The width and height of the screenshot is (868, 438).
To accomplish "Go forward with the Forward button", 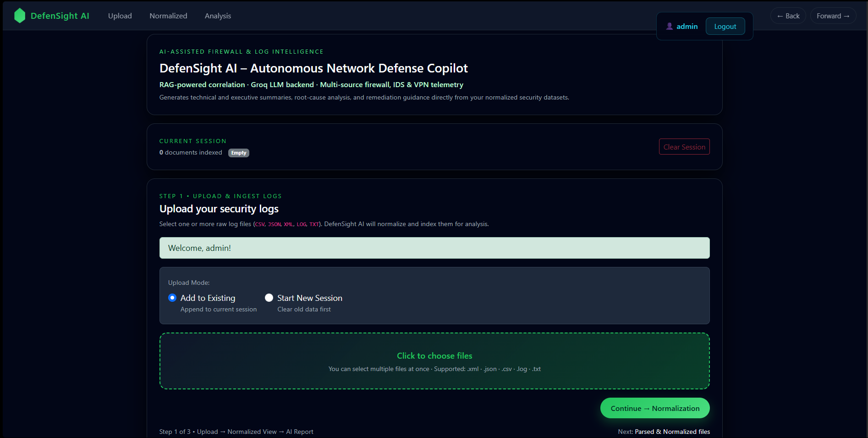I will [833, 16].
